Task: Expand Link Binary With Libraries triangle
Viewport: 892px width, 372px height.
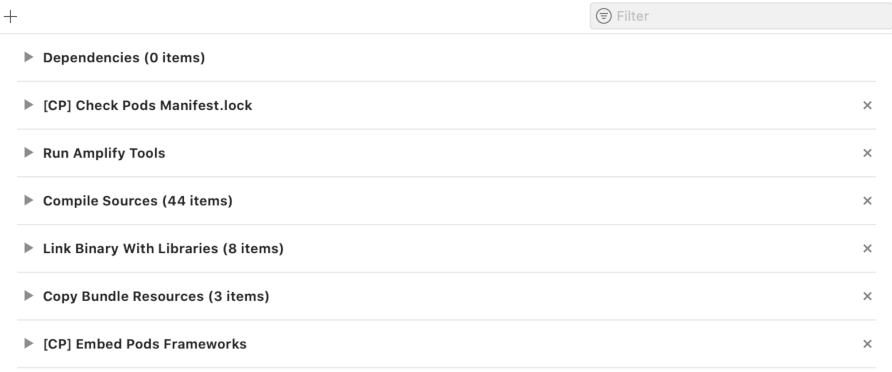Action: click(28, 248)
